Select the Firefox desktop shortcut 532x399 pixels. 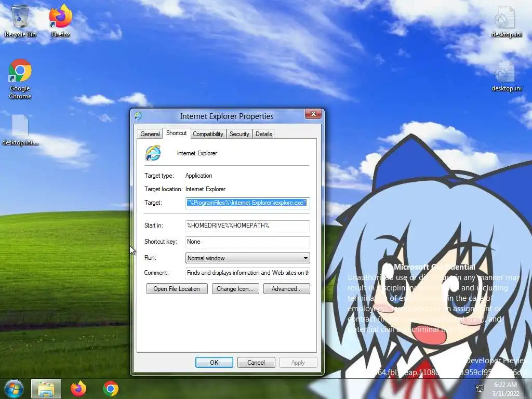tap(60, 21)
